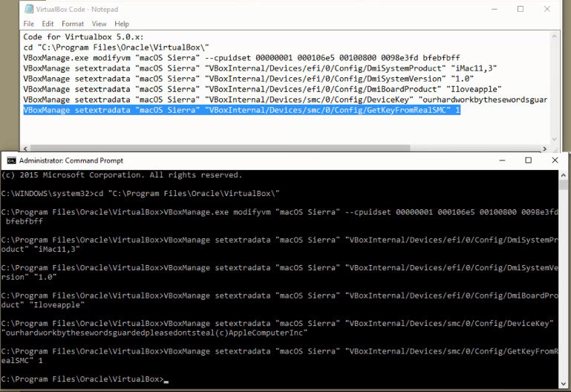Click the DmiBoardProduct "Iloveapple" line in Notepad
Image resolution: width=571 pixels, height=392 pixels.
(x=263, y=89)
